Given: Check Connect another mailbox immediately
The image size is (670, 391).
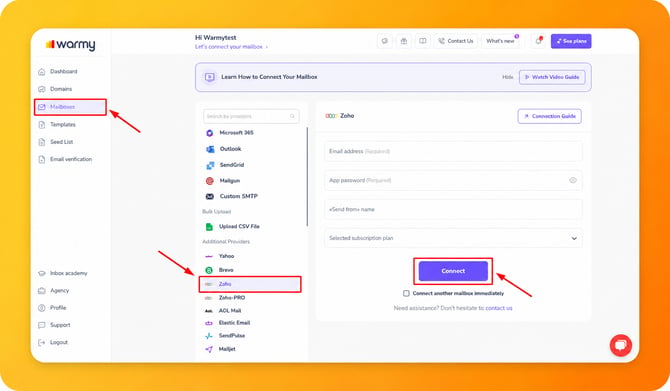Looking at the screenshot, I should tap(406, 294).
